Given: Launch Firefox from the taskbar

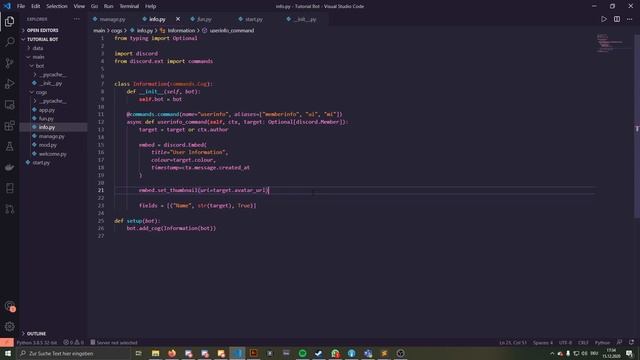Looking at the screenshot, I should click(x=172, y=353).
